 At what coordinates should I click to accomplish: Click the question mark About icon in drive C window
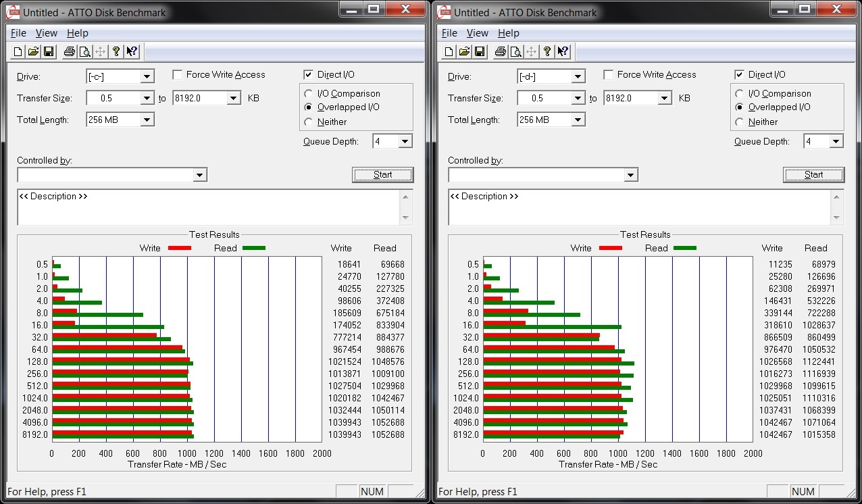tap(116, 51)
